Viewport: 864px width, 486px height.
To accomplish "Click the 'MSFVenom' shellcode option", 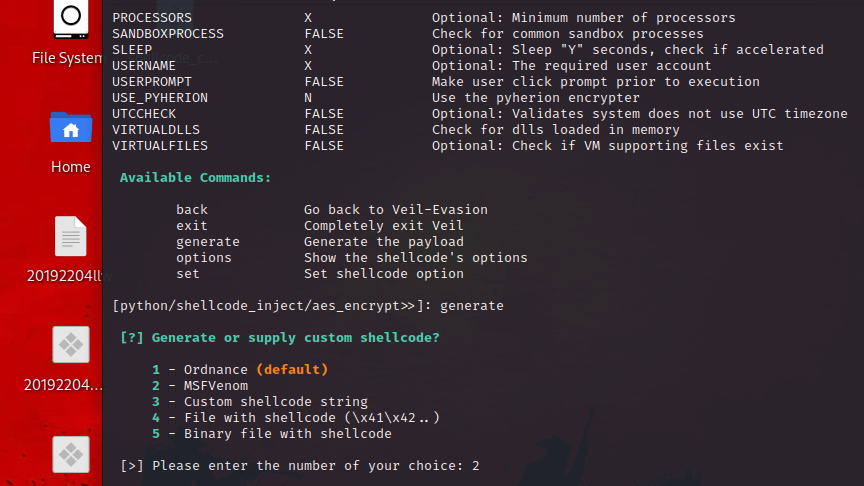I will (x=215, y=386).
